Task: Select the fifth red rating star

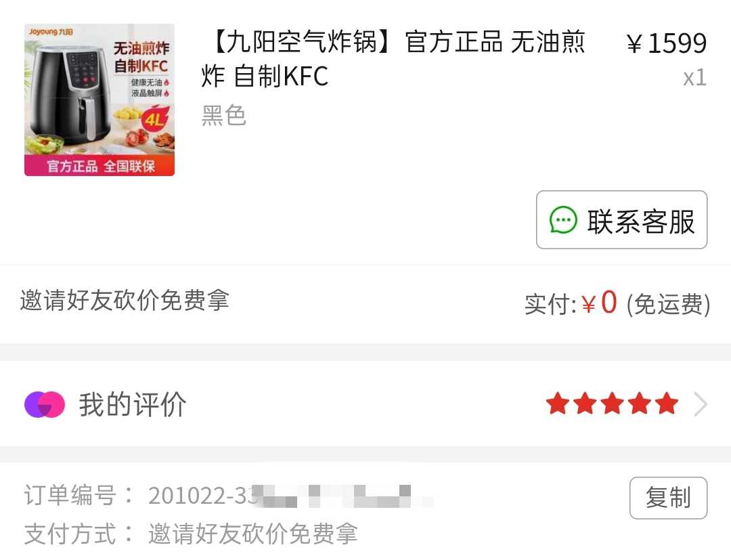Action: pos(667,404)
